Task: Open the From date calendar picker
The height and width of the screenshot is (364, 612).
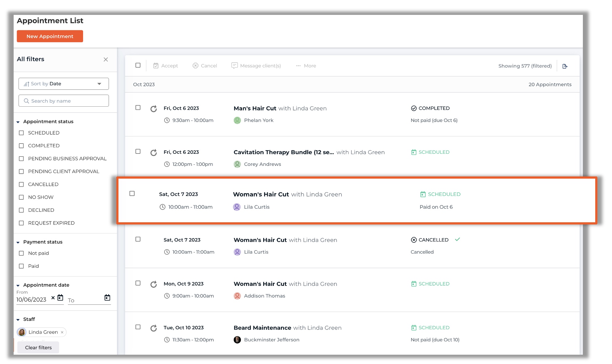Action: coord(60,298)
